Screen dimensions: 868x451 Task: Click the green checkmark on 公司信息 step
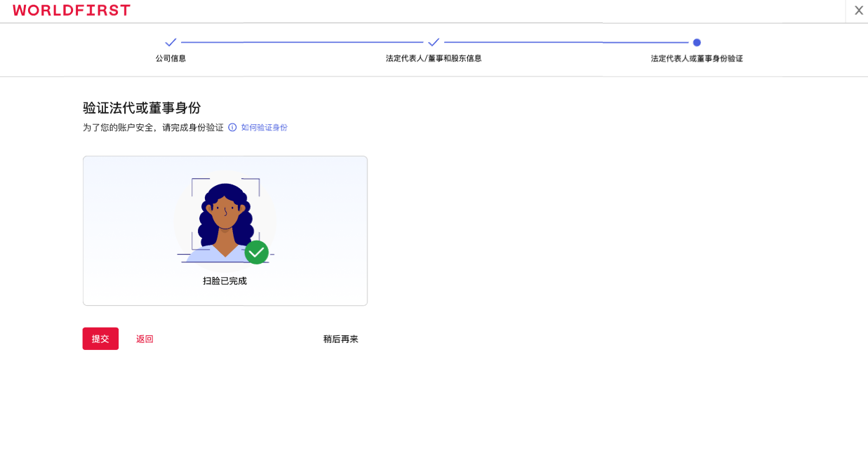pos(171,42)
